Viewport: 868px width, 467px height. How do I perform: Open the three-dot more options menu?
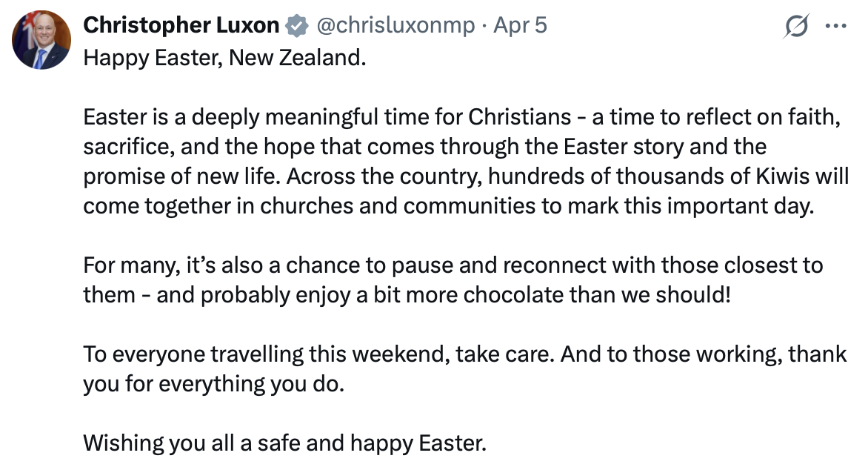(x=835, y=26)
